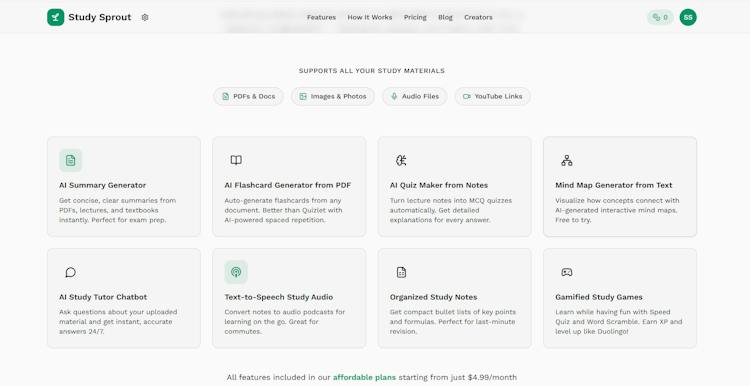Open AI Quiz Maker from Notes title
Viewport: 750px width, 386px height.
coord(439,185)
